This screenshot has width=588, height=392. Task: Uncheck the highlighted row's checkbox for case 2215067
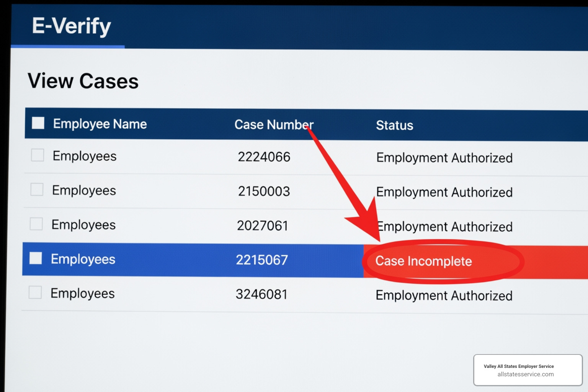point(36,259)
